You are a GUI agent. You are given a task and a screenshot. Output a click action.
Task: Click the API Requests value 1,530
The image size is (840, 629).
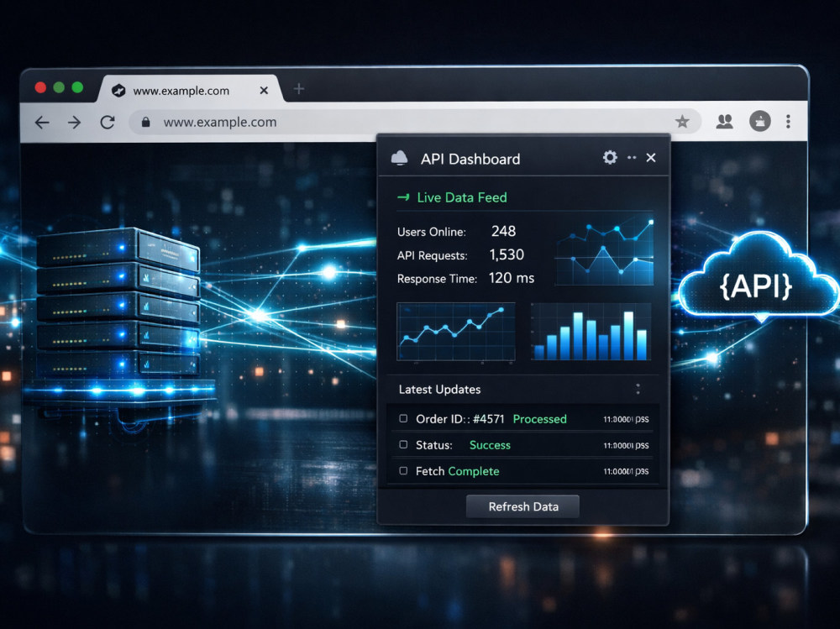(x=507, y=254)
